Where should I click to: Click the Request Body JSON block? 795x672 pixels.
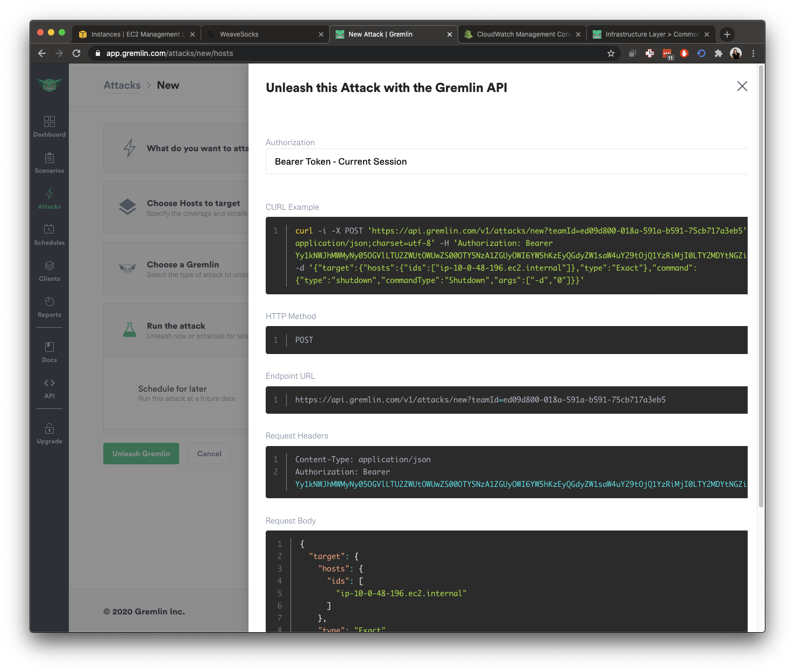tap(507, 581)
